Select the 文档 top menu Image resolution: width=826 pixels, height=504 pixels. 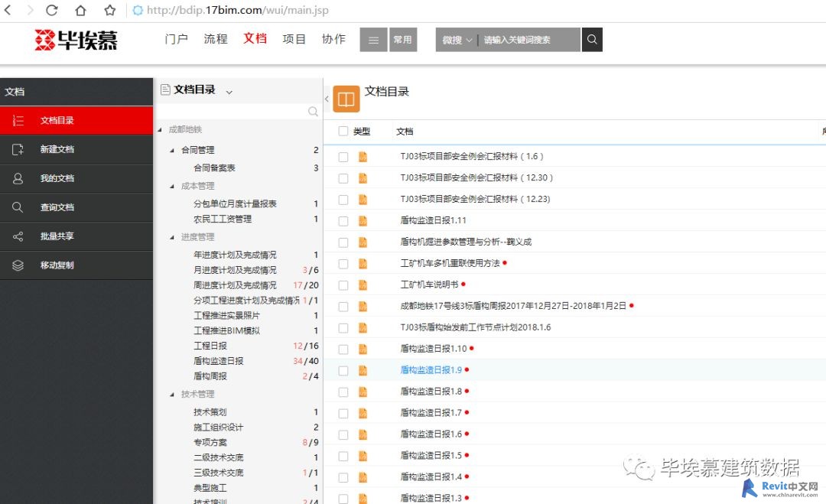coord(255,38)
